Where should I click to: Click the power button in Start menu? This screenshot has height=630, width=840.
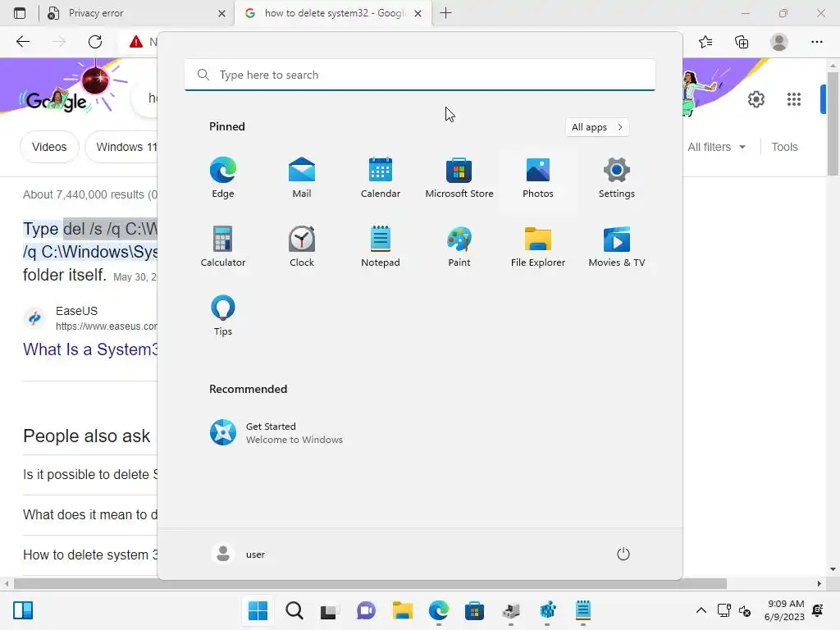pos(623,554)
